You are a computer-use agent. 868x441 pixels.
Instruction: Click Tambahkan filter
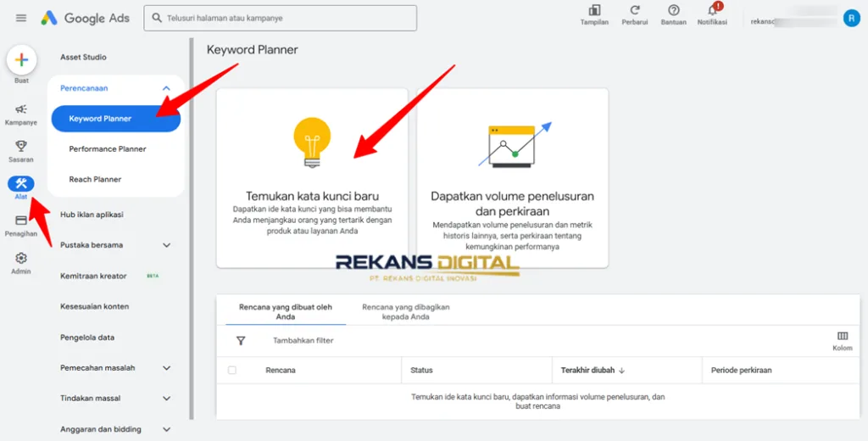(x=303, y=341)
